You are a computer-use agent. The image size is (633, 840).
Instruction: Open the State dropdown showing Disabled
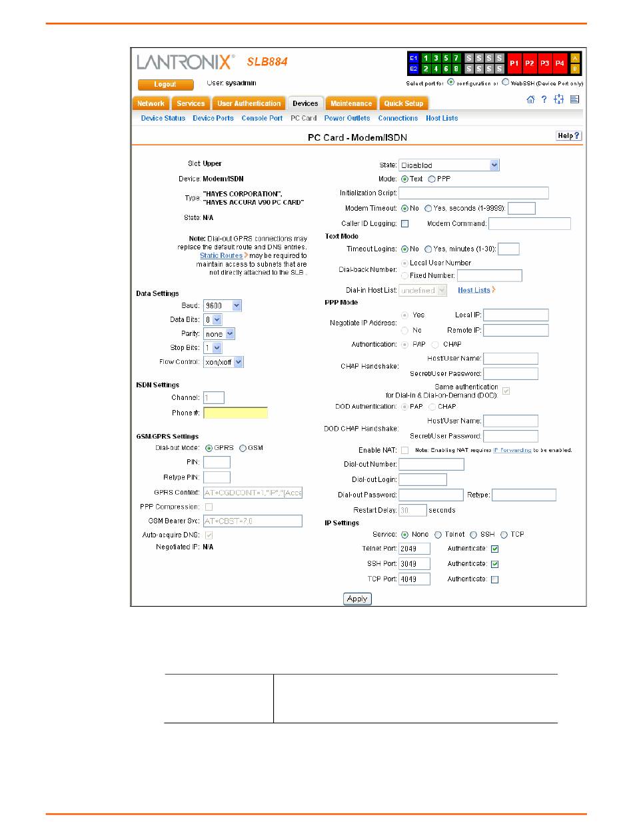(448, 165)
